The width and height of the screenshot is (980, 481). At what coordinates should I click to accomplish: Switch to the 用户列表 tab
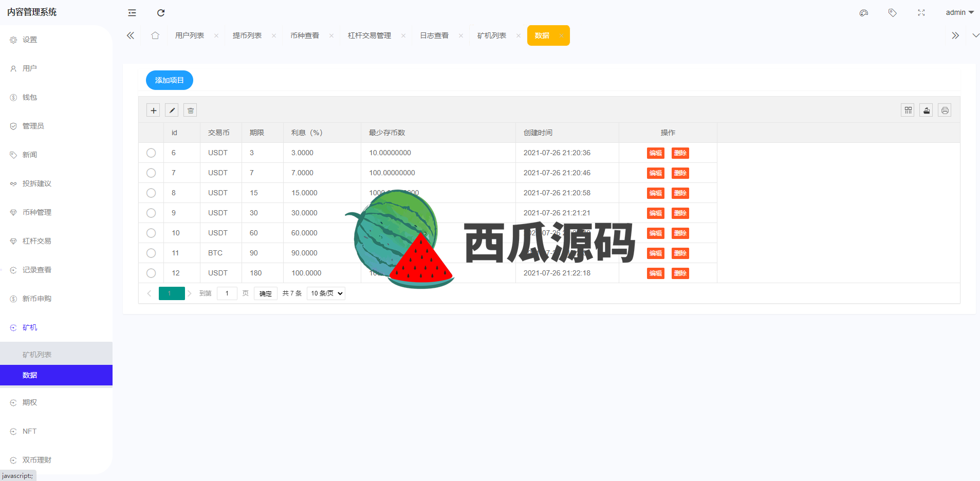click(190, 35)
